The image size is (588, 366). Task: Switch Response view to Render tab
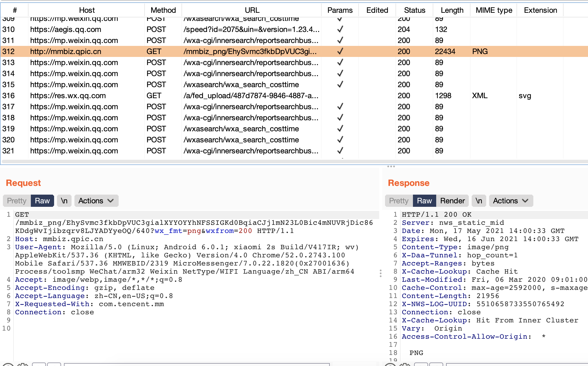pos(452,201)
